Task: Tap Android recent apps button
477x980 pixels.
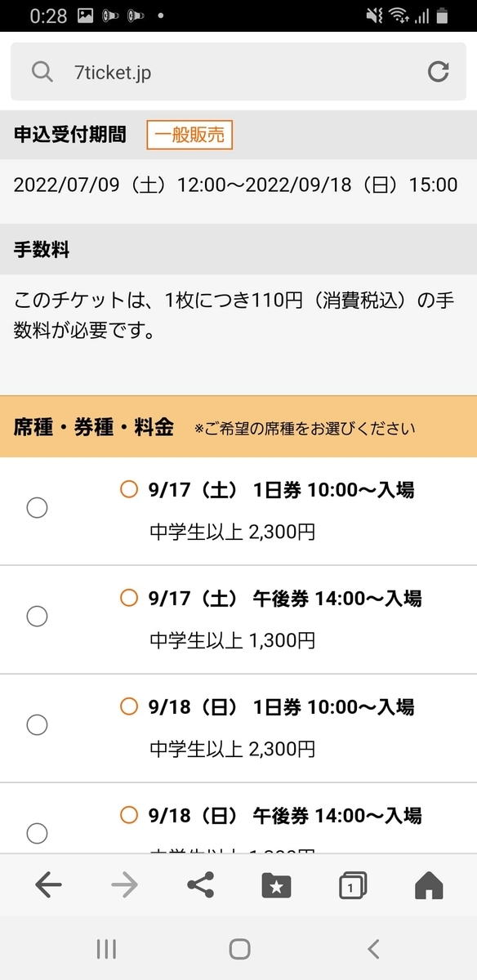Action: pyautogui.click(x=106, y=948)
